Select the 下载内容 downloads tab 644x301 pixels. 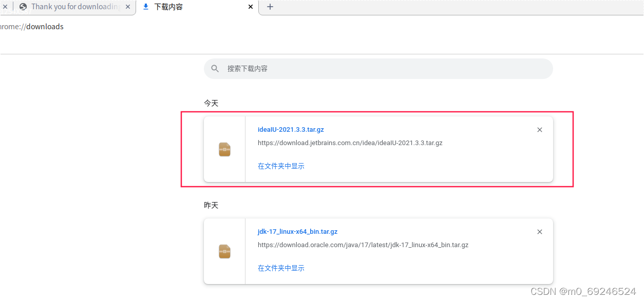198,7
